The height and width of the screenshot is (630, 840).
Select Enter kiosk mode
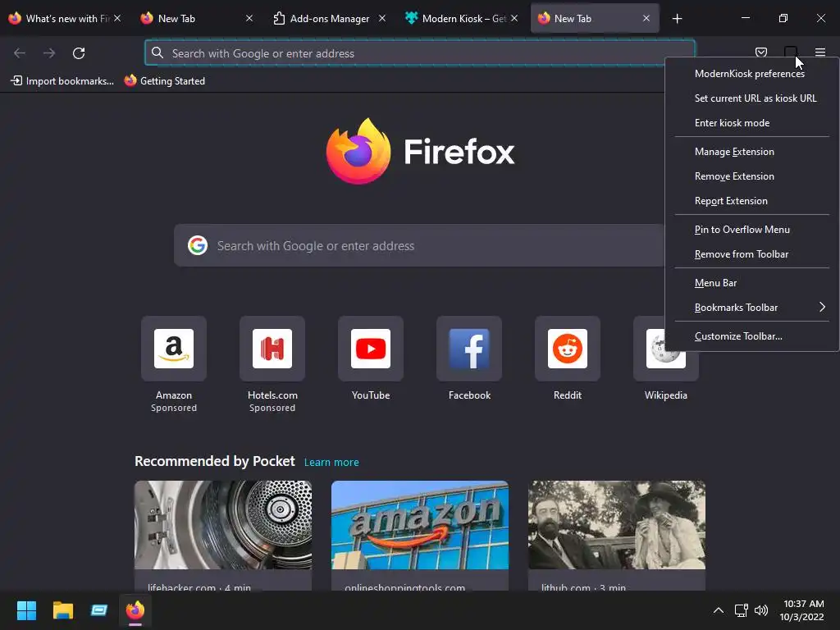coord(752,123)
